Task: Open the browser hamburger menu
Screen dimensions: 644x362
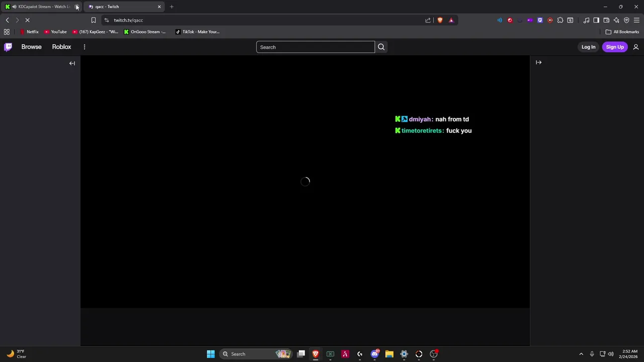Action: click(636, 20)
